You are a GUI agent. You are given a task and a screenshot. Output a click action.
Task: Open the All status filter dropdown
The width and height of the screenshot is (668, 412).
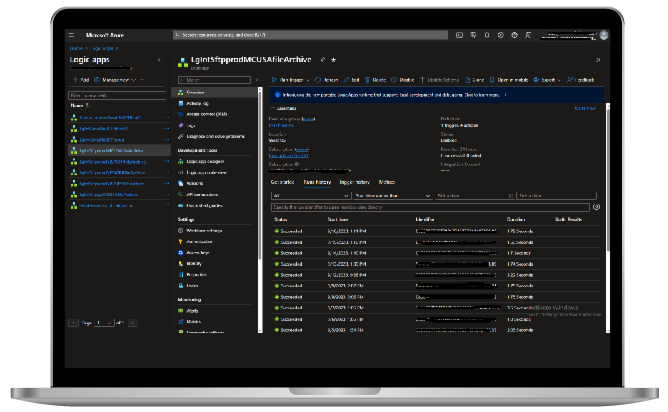pos(311,196)
